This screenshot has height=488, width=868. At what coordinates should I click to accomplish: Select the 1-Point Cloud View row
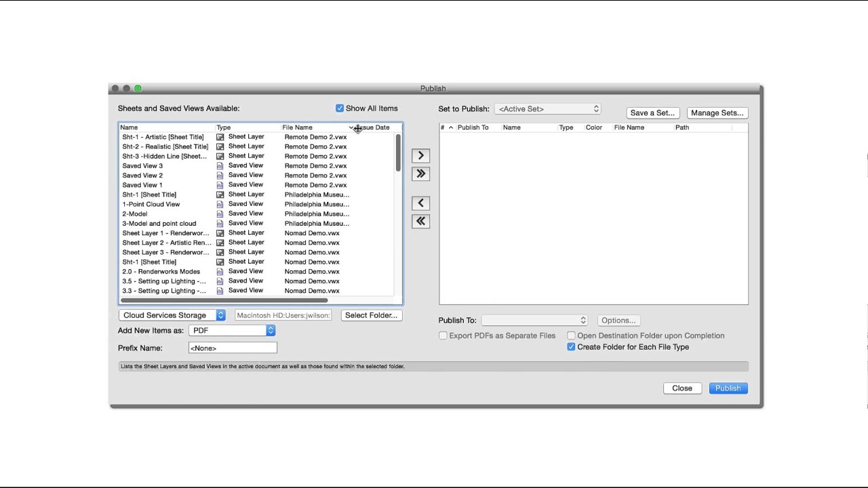click(x=256, y=204)
